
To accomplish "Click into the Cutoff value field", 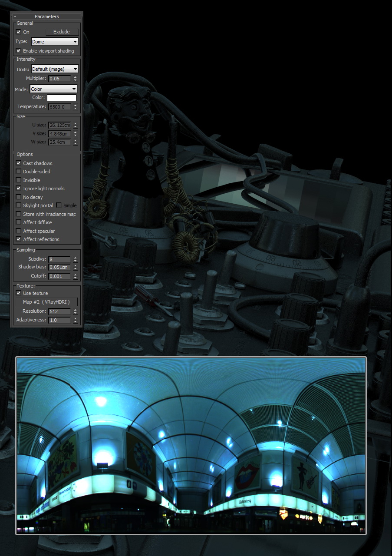I will point(59,276).
